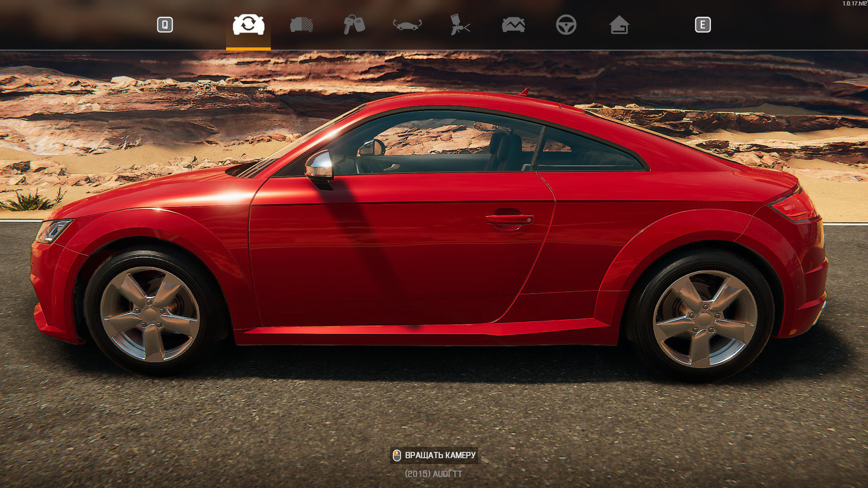Select the car rotate view tab
The height and width of the screenshot is (488, 868).
(248, 25)
